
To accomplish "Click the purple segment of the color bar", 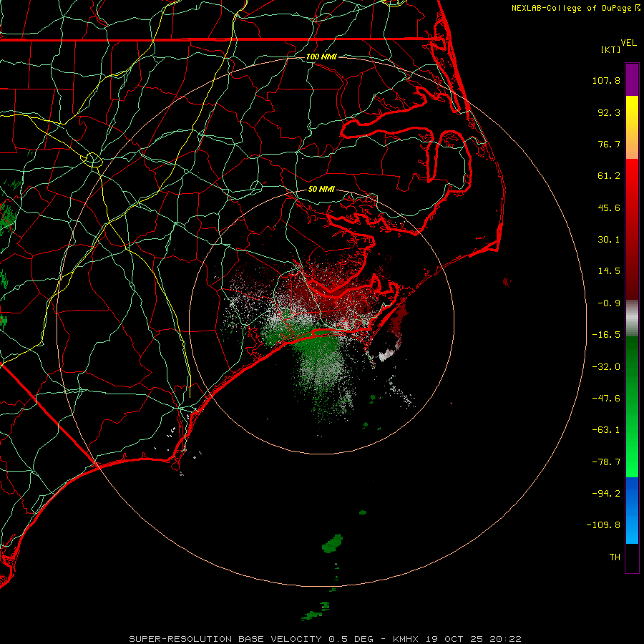I will [632, 79].
